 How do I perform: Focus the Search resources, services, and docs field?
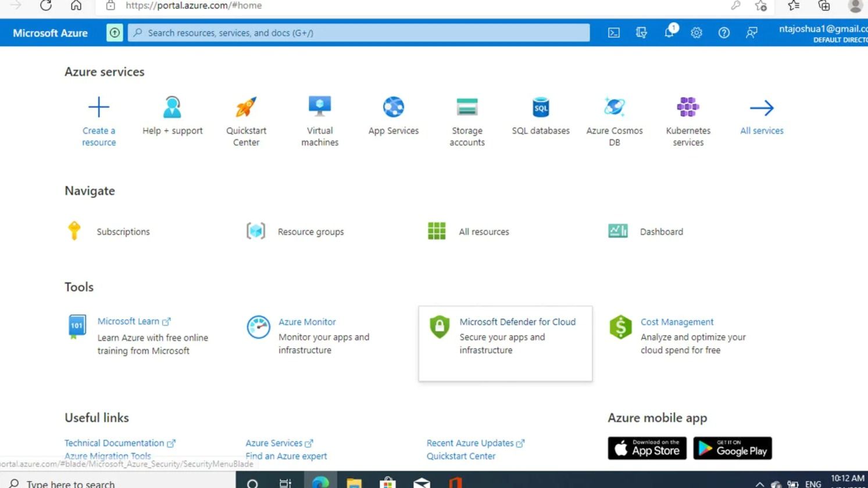pos(360,33)
